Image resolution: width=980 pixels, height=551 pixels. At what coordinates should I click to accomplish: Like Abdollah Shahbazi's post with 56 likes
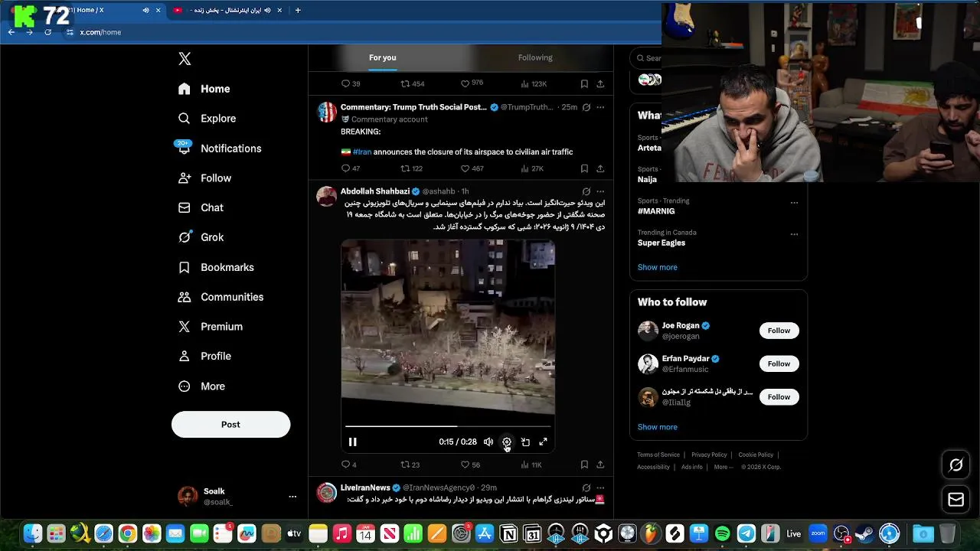[470, 465]
